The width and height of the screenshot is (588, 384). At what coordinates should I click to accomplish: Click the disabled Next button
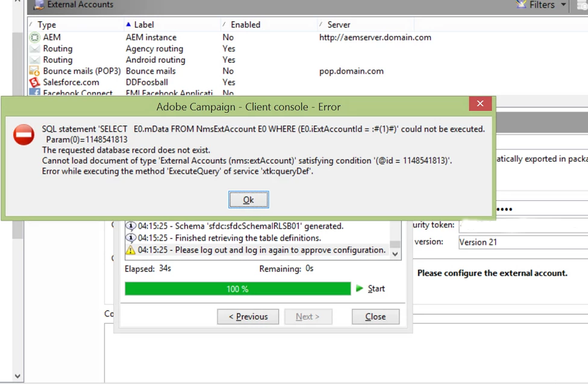click(308, 316)
